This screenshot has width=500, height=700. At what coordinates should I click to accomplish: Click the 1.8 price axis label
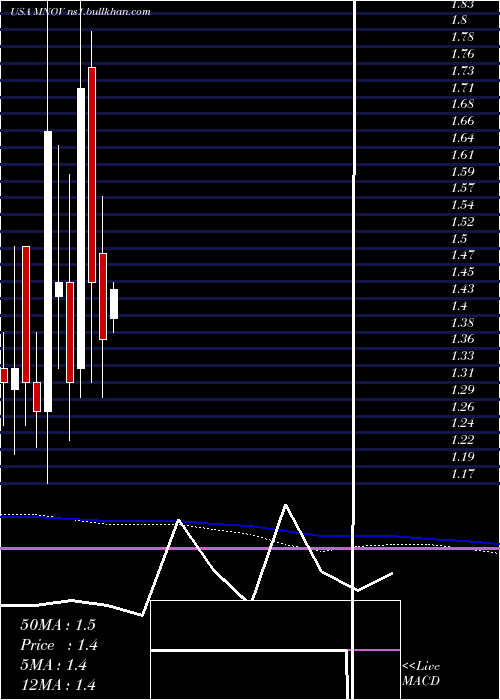pyautogui.click(x=460, y=20)
